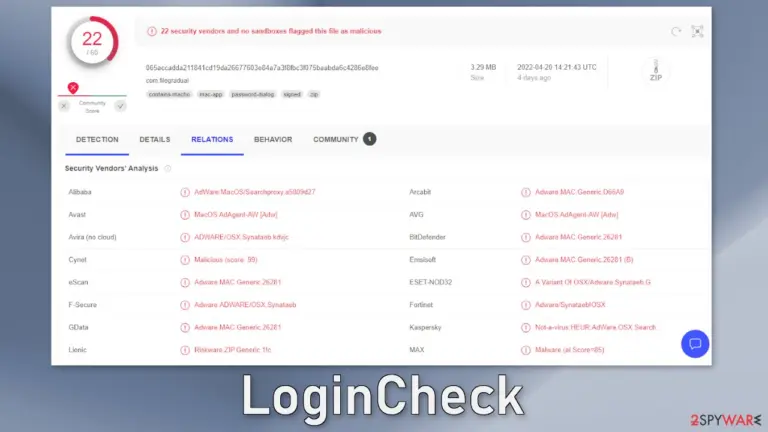Click MAX's Malware (ai Score=85) result
Viewport: 768px width, 432px height.
pyautogui.click(x=570, y=350)
